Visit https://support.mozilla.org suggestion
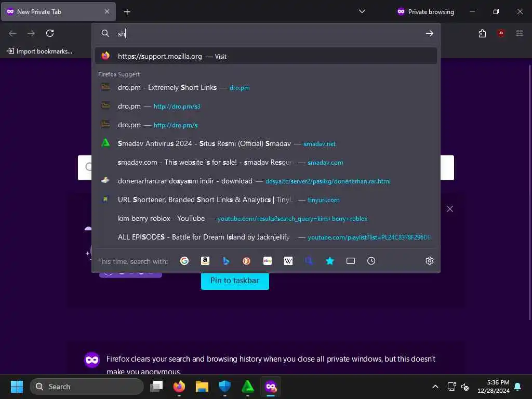This screenshot has height=399, width=532. pos(266,56)
